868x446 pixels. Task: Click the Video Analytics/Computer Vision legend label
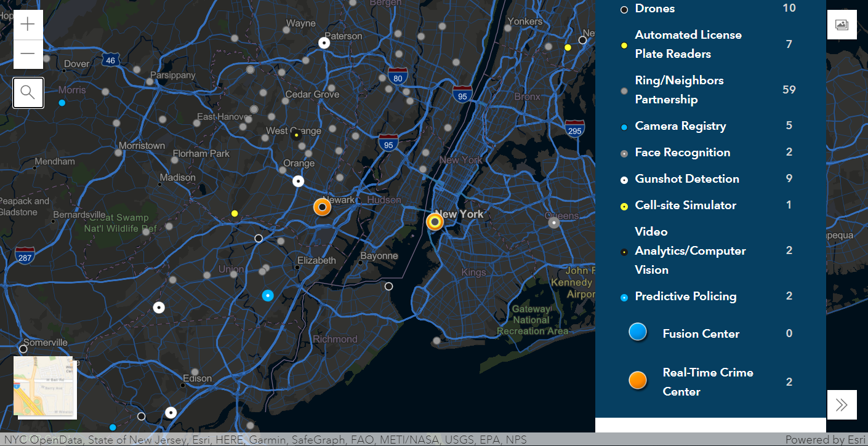(x=691, y=250)
